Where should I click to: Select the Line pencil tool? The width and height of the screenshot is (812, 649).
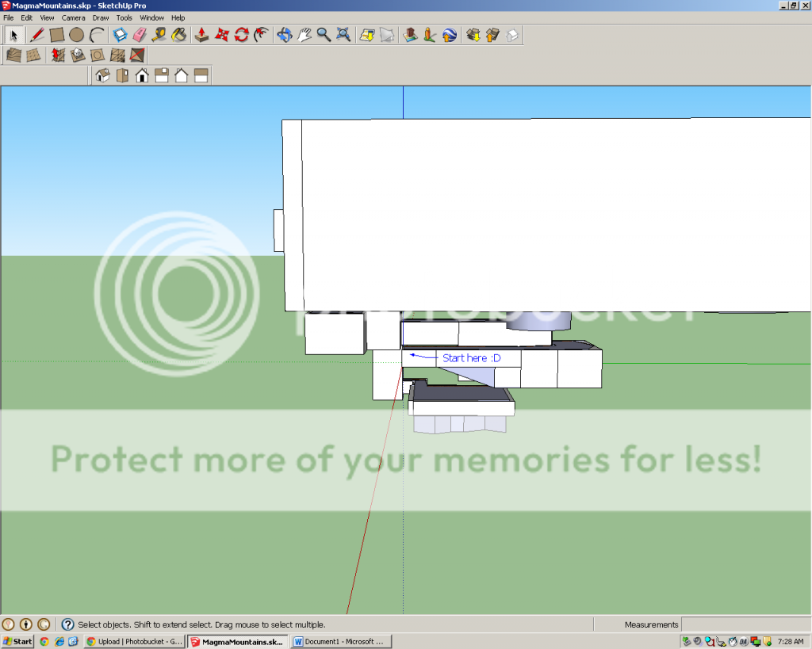(x=36, y=35)
